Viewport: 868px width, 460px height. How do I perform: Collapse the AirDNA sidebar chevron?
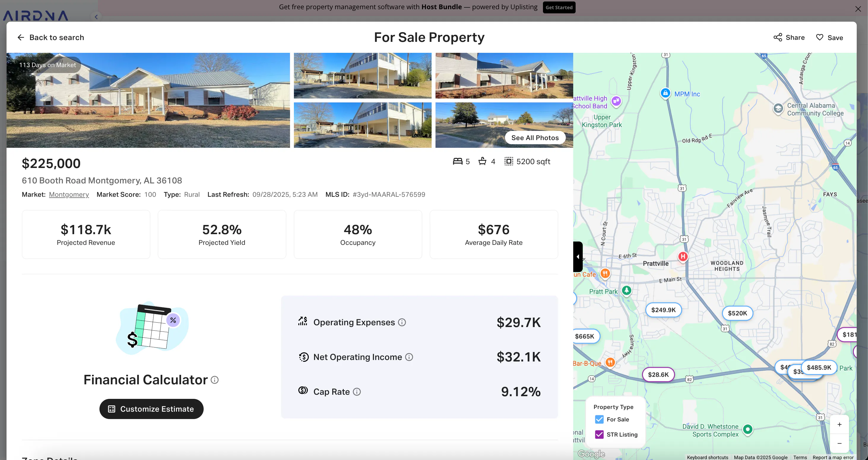(96, 17)
